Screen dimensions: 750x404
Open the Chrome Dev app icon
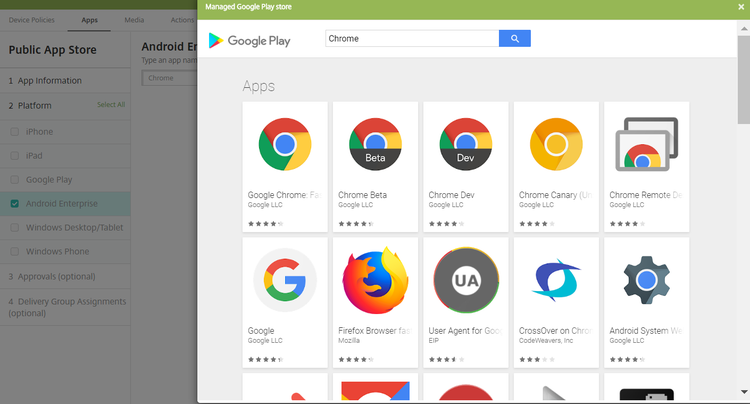466,144
